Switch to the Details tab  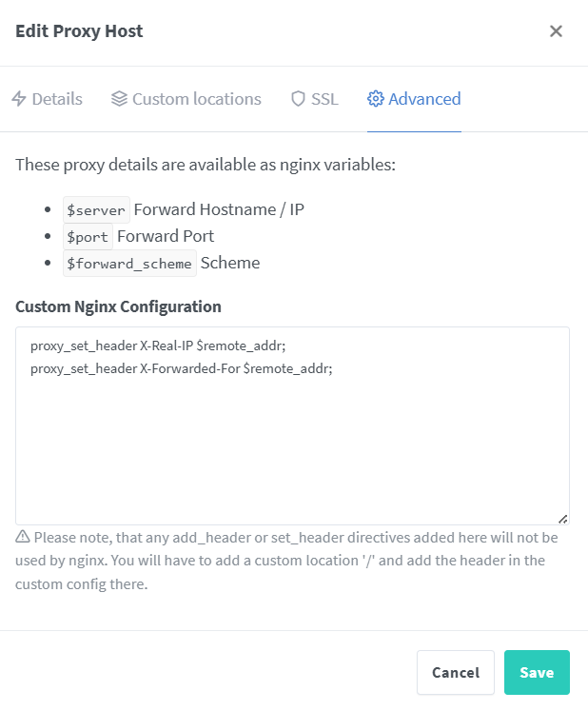coord(57,99)
